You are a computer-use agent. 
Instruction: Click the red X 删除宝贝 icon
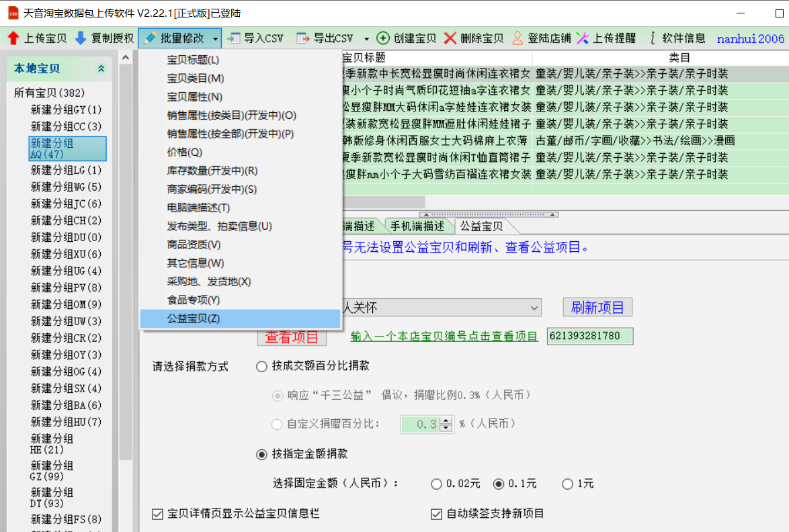pyautogui.click(x=450, y=38)
